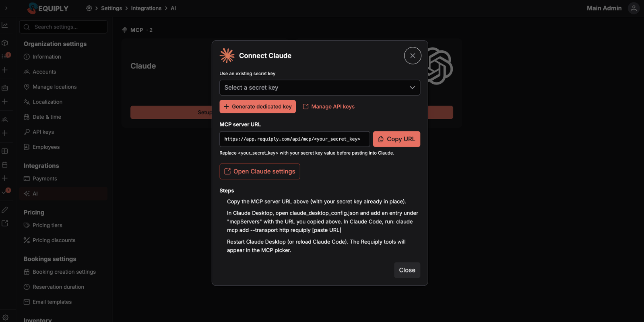Open Manage API keys link
This screenshot has height=322, width=644.
[328, 107]
